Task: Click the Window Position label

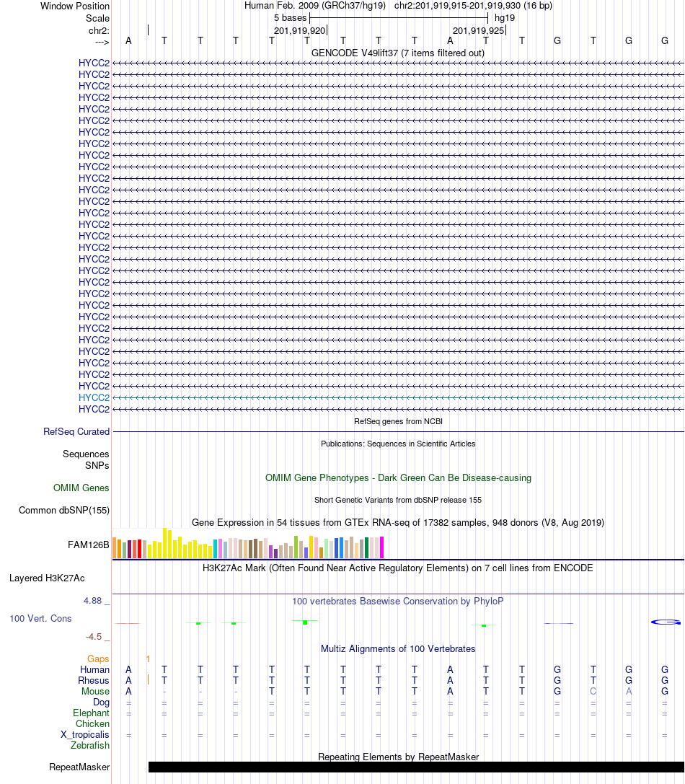Action: [x=75, y=6]
